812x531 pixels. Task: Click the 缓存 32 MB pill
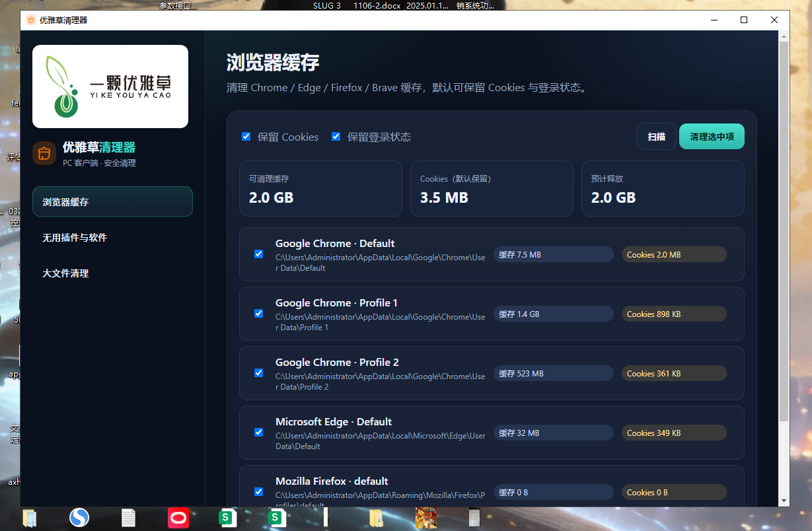(553, 433)
